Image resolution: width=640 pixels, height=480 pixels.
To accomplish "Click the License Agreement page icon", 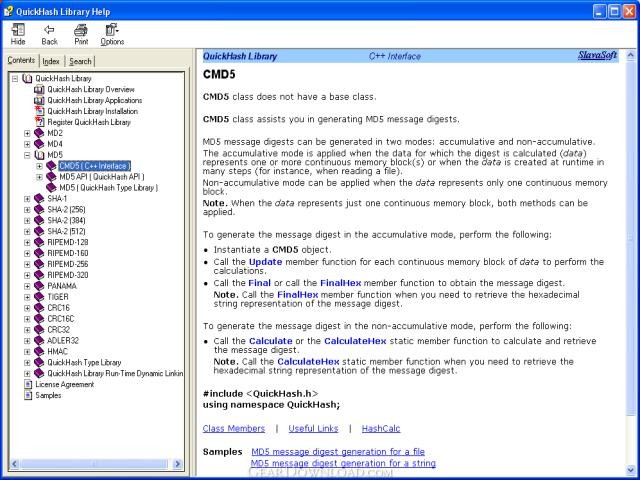I will coord(28,384).
